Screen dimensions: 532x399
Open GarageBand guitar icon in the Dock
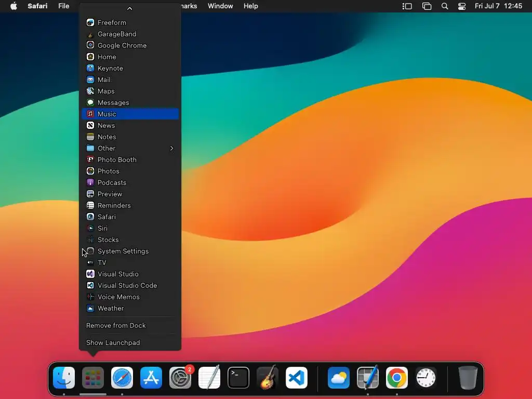click(x=268, y=377)
